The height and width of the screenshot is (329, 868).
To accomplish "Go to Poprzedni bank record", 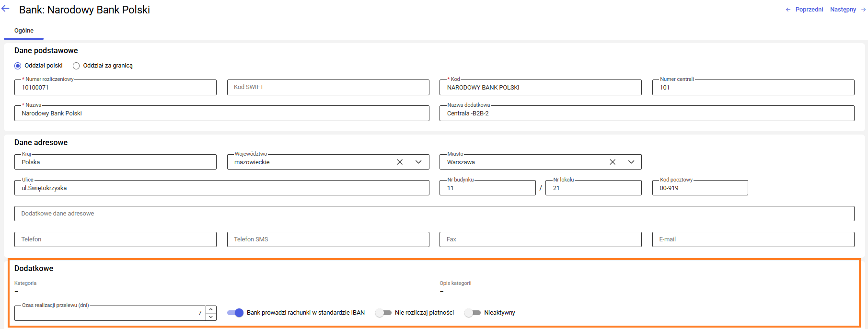I will click(x=805, y=10).
